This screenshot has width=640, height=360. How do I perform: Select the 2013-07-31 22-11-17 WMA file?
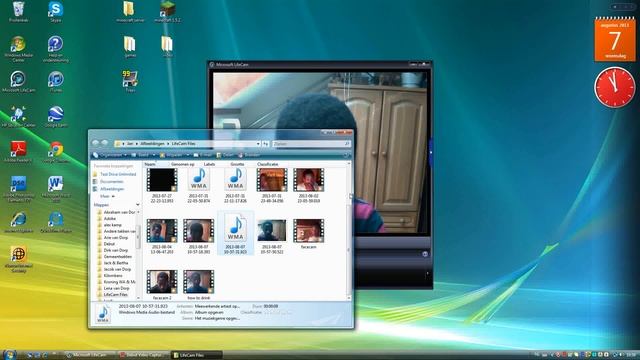pos(235,186)
